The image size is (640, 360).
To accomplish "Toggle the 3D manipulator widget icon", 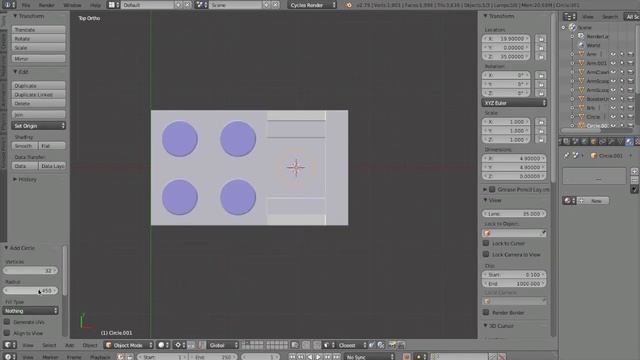I will coord(191,345).
